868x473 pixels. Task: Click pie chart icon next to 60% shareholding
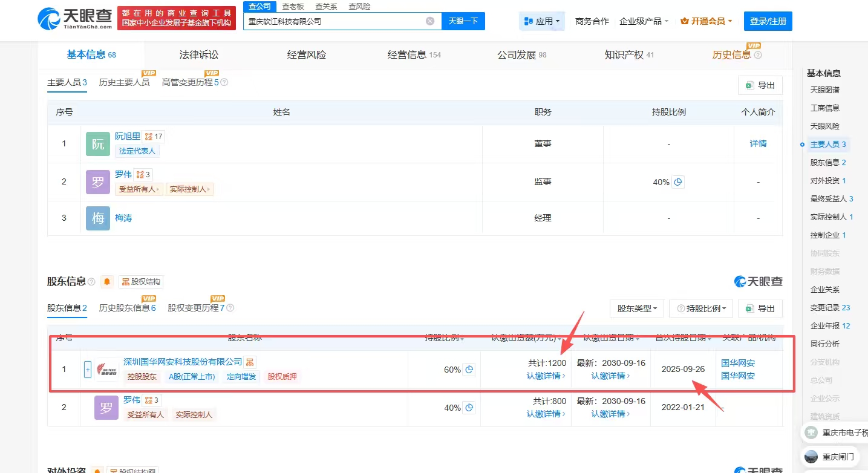469,370
